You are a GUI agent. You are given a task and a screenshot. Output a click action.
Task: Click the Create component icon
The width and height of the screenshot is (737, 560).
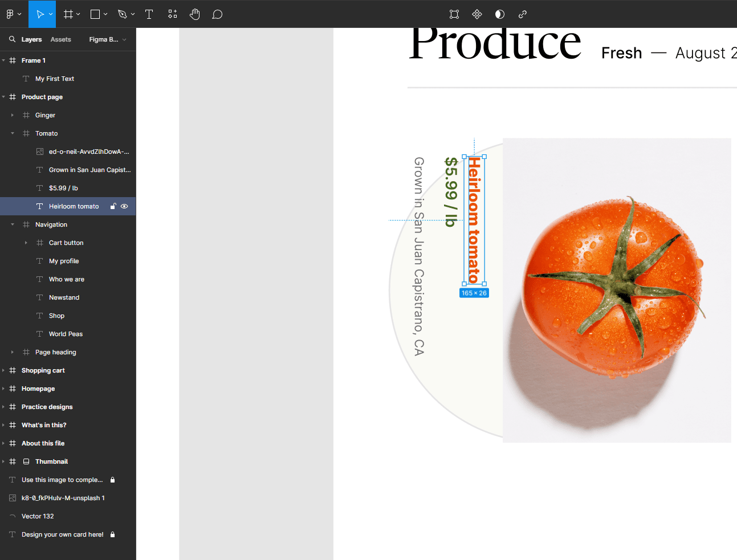(x=477, y=14)
